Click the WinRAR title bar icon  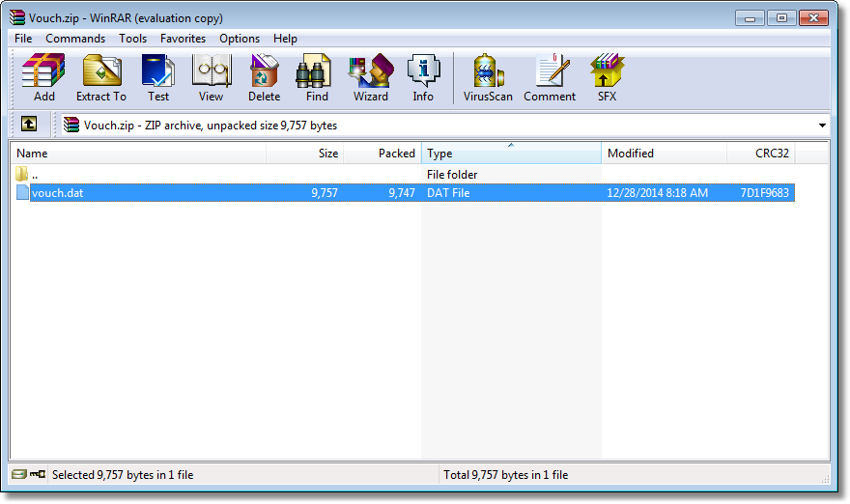click(x=17, y=18)
